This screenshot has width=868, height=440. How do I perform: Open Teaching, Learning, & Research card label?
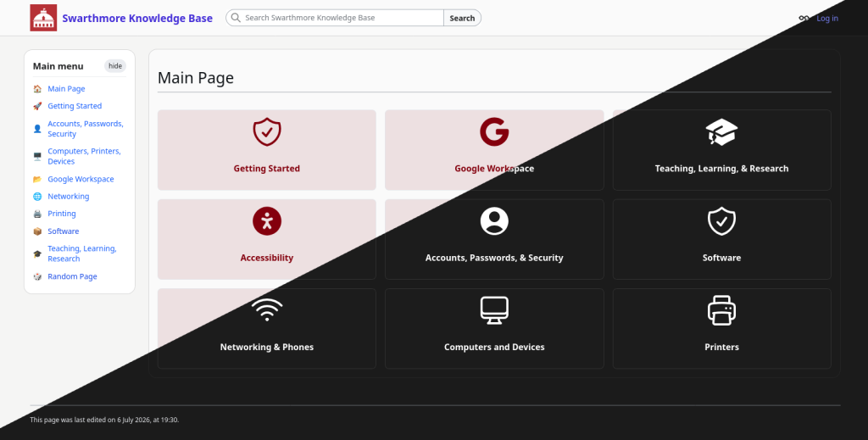point(722,168)
